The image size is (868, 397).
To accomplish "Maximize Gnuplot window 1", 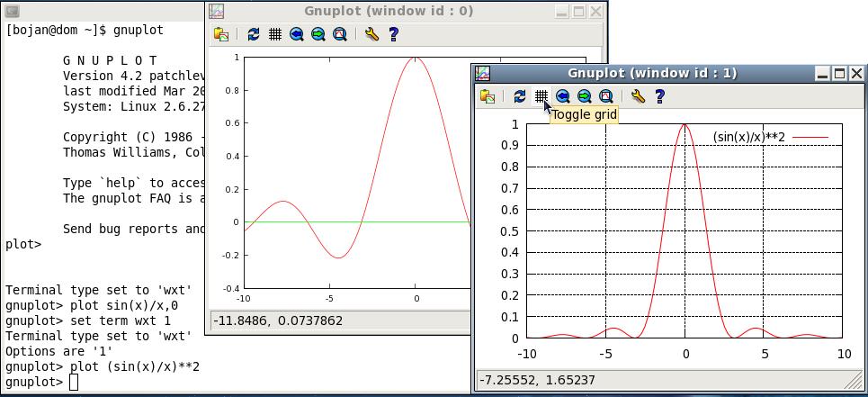I will (x=840, y=73).
